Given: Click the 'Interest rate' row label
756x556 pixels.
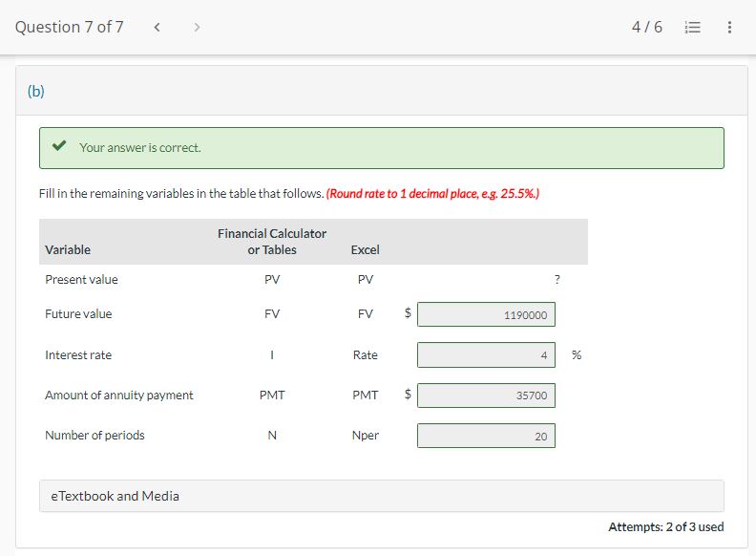Looking at the screenshot, I should point(78,354).
